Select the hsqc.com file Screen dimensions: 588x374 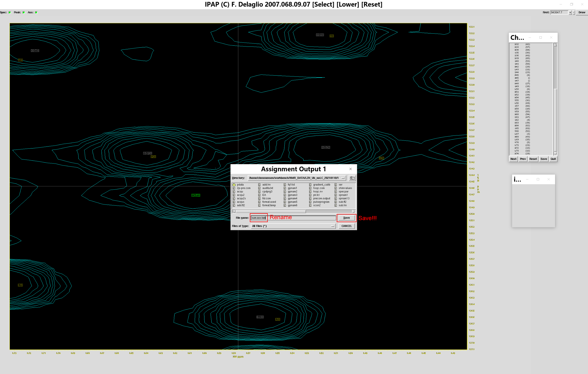click(319, 188)
